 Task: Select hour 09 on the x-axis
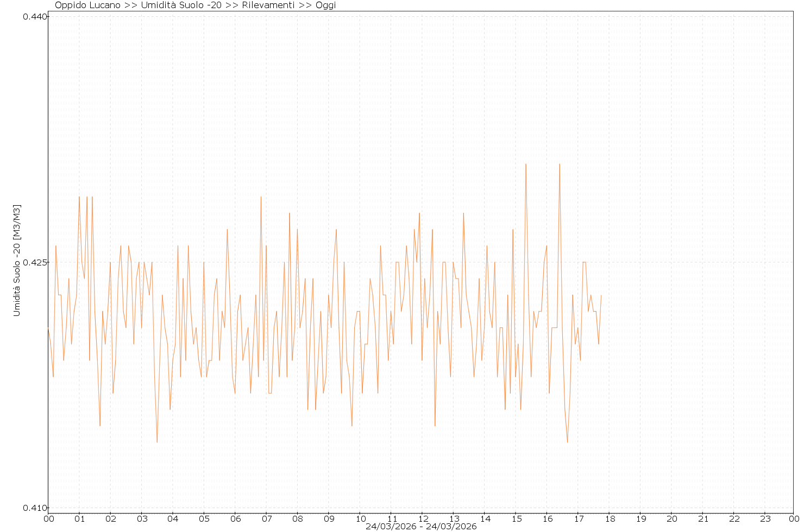(329, 518)
